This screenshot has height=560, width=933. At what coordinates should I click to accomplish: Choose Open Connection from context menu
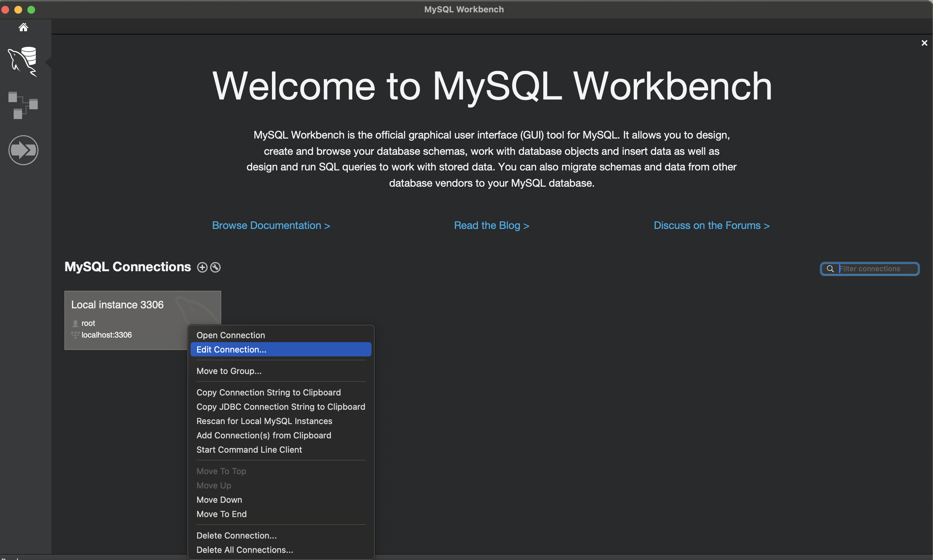(x=281, y=335)
